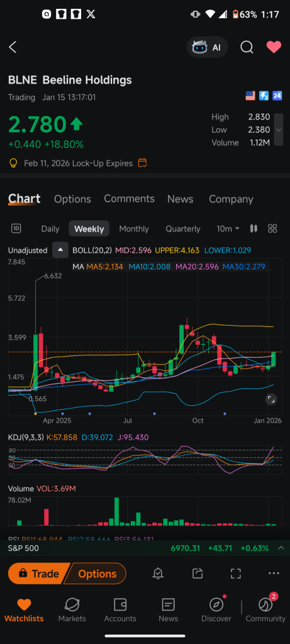
Task: Expand chart to fullscreen icon
Action: (x=270, y=399)
